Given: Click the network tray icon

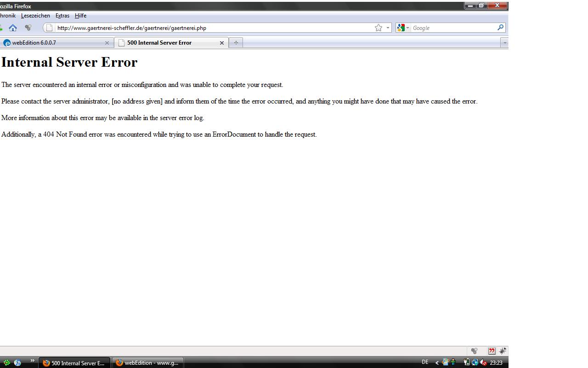Looking at the screenshot, I should point(475,362).
